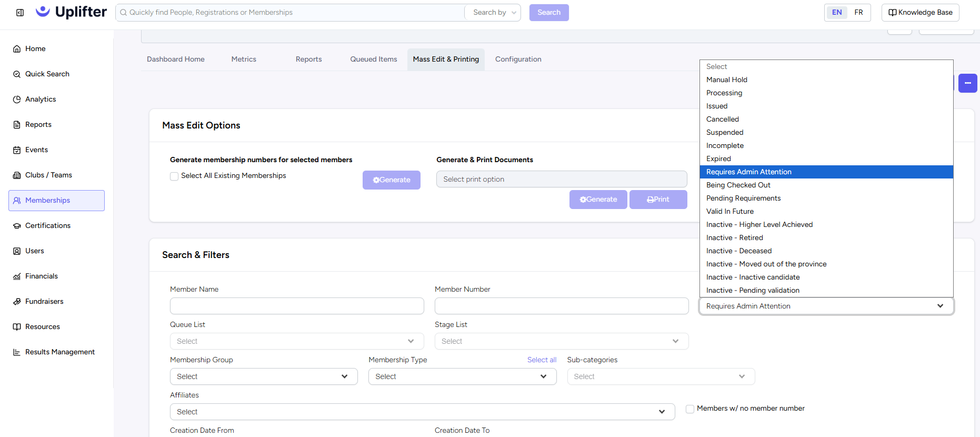
Task: Click the Clubs / Teams icon
Action: point(17,175)
